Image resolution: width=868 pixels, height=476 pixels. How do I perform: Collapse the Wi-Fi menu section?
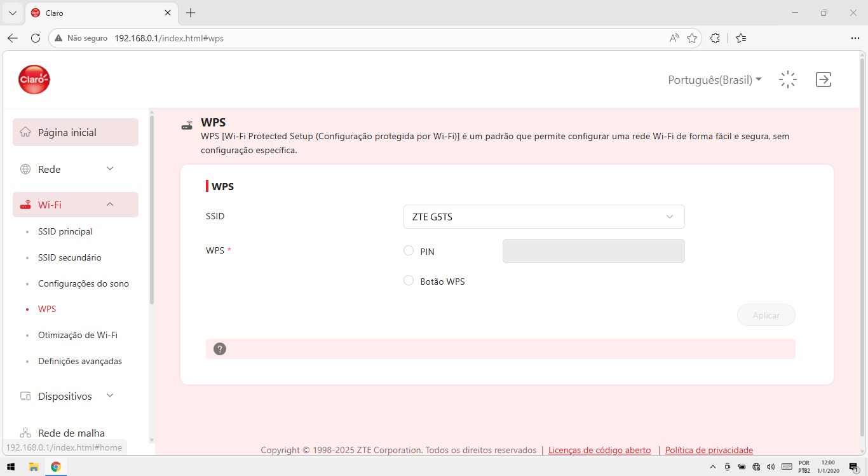tap(76, 205)
